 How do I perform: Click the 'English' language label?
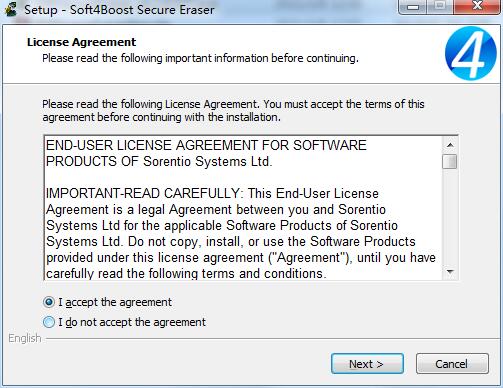click(25, 338)
